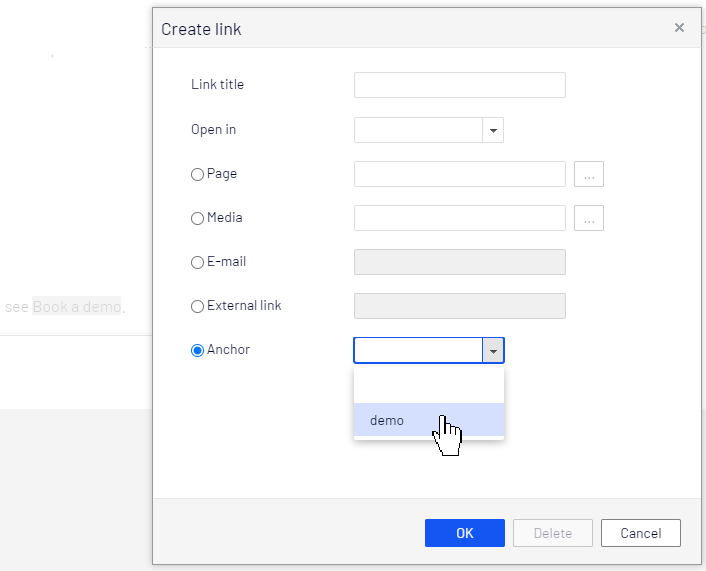The height and width of the screenshot is (571, 706).
Task: Confirm the link with OK
Action: coord(465,533)
